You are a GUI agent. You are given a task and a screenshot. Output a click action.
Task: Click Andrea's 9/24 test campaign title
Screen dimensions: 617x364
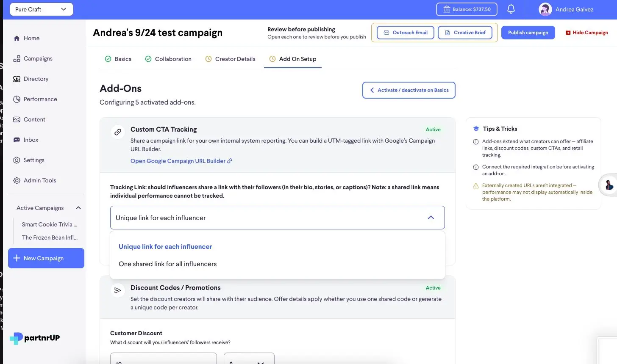(158, 33)
